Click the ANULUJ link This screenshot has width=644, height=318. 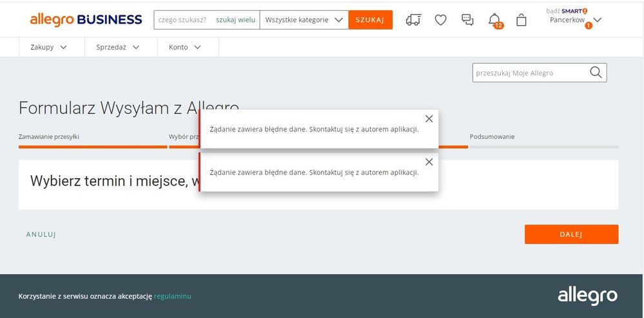(x=41, y=234)
